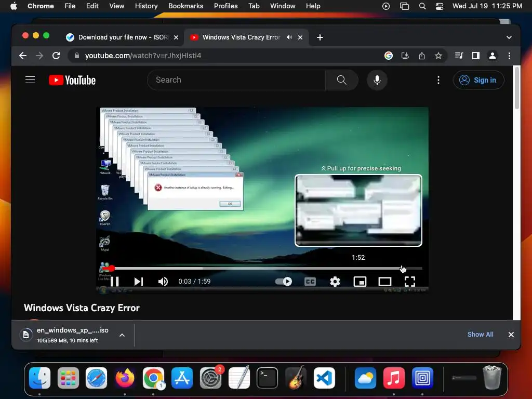Open the History menu
The image size is (532, 399).
coord(146,6)
